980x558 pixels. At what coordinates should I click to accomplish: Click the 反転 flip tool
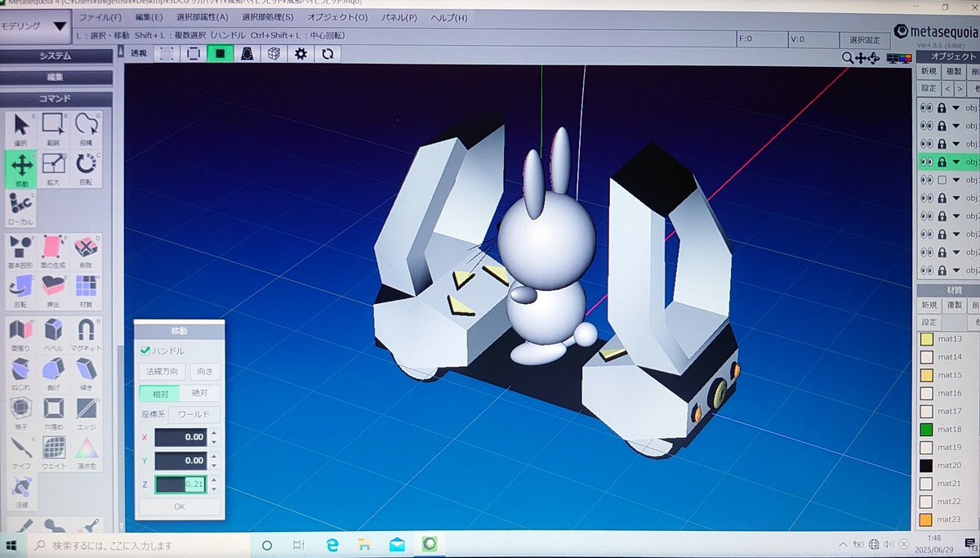click(x=21, y=291)
